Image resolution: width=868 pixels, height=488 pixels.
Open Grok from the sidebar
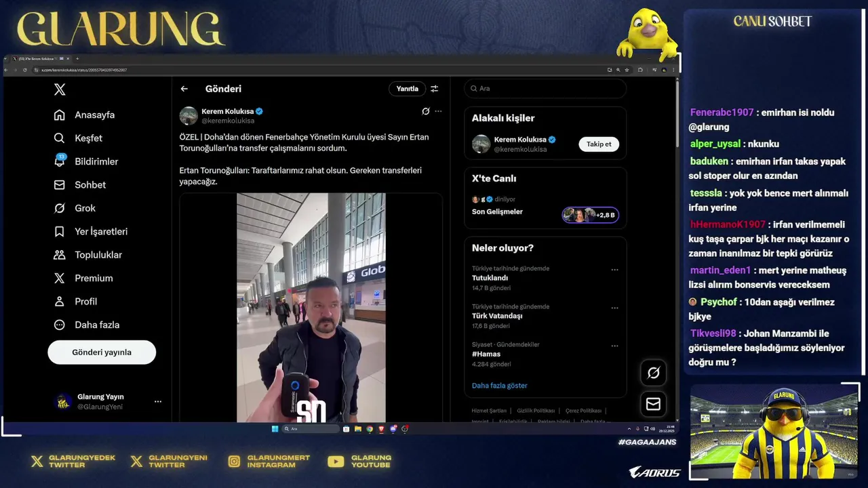pyautogui.click(x=75, y=208)
